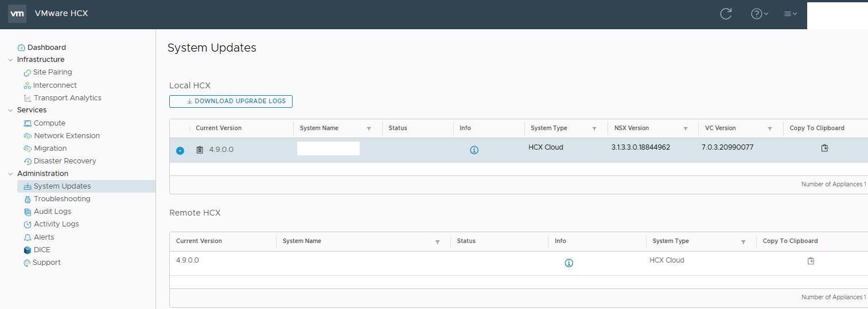Screen dimensions: 868x309
Task: Click Local HCX row info icon
Action: 474,150
